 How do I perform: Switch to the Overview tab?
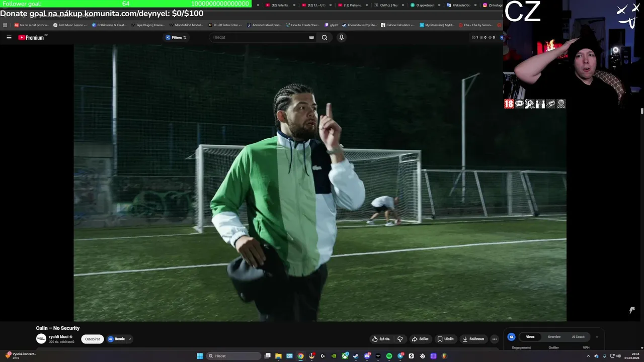point(554,337)
